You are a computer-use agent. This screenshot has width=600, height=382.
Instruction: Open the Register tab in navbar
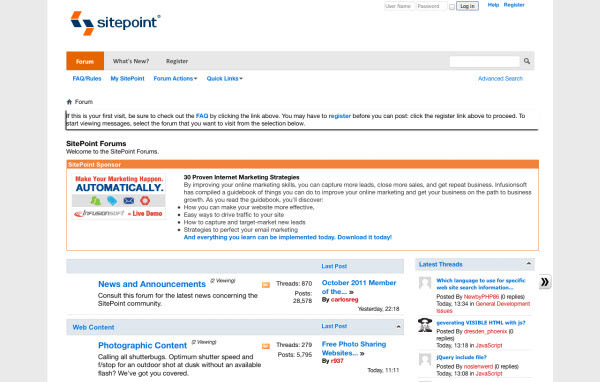[177, 61]
